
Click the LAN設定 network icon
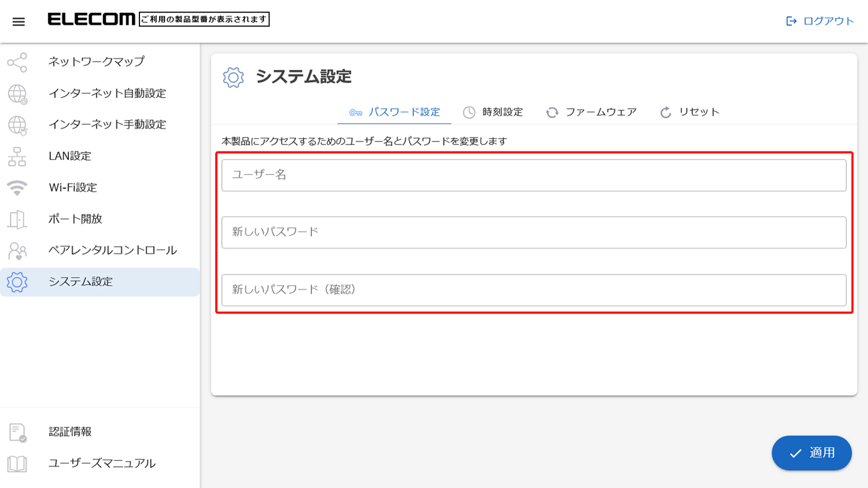17,157
